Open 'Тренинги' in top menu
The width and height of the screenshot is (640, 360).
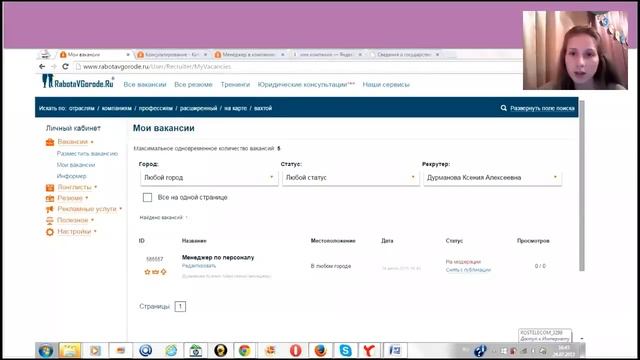pyautogui.click(x=235, y=84)
